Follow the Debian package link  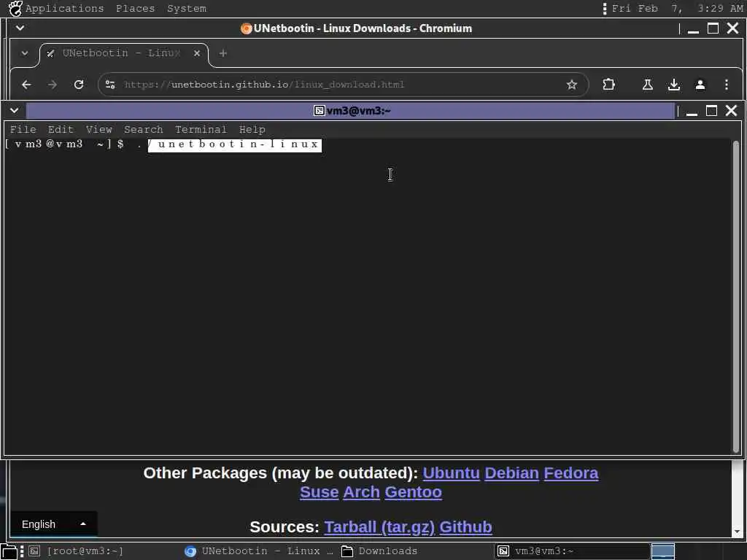click(511, 472)
